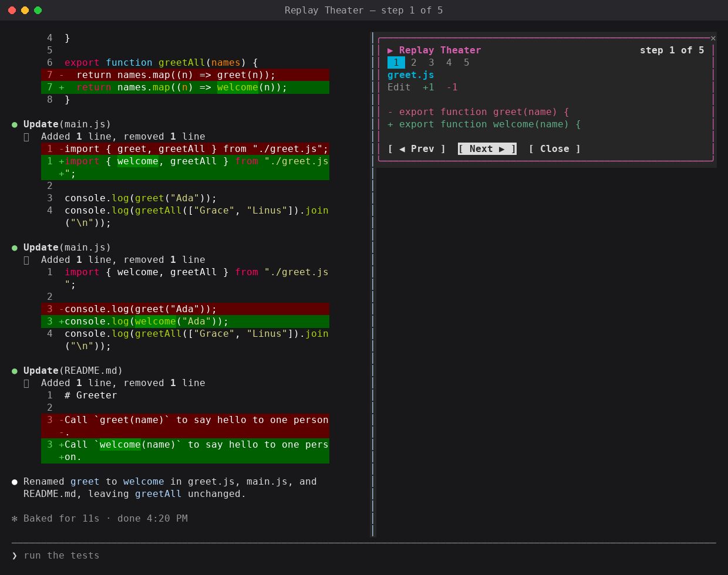Expand the first main.js change summary glyph
Image resolution: width=728 pixels, height=575 pixels.
click(26, 137)
